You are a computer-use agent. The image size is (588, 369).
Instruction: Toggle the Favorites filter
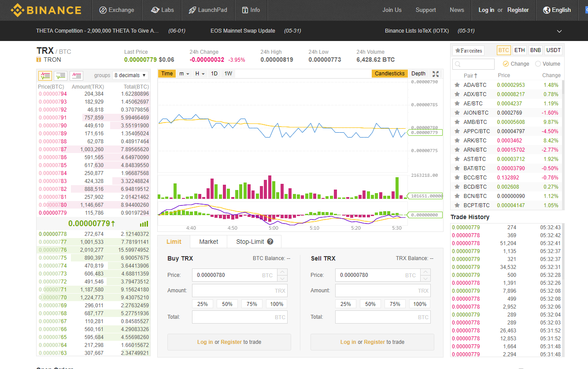click(x=468, y=51)
